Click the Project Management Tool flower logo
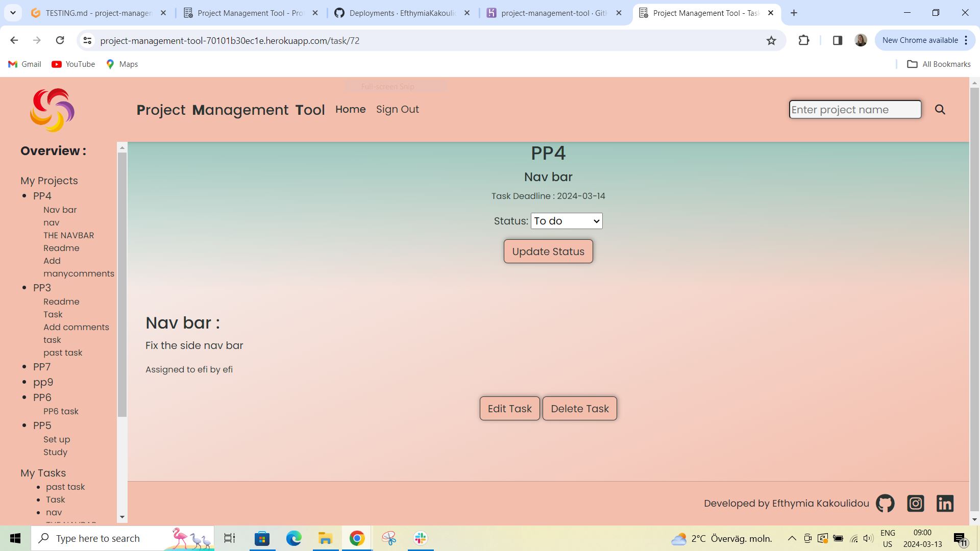The image size is (980, 551). [x=52, y=109]
